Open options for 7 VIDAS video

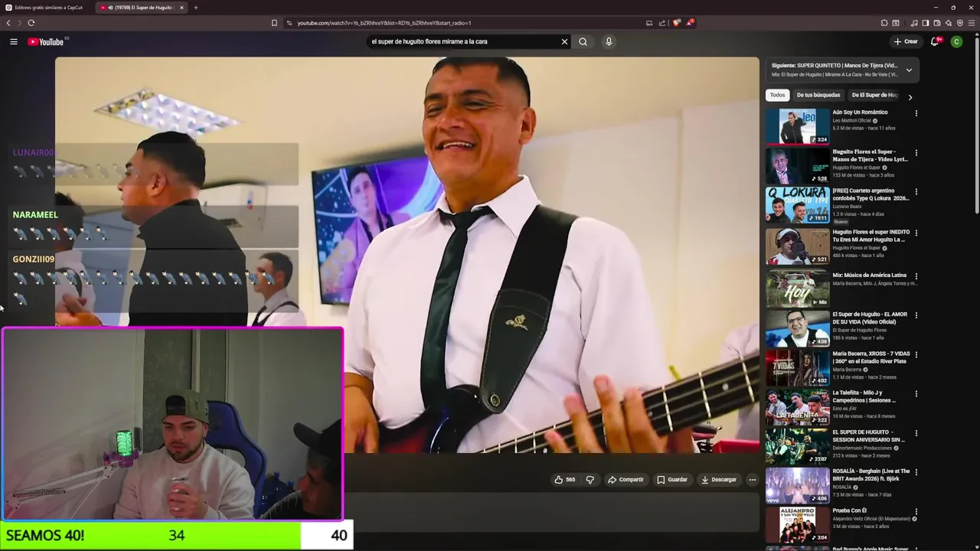(916, 354)
